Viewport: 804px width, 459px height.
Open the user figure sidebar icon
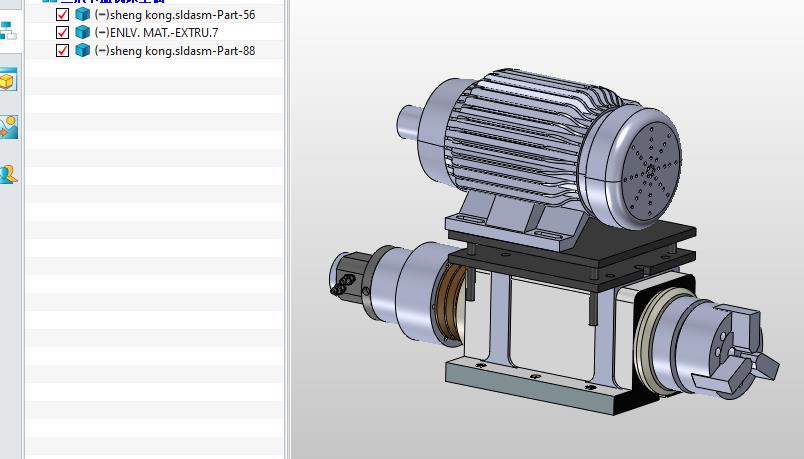pos(8,174)
